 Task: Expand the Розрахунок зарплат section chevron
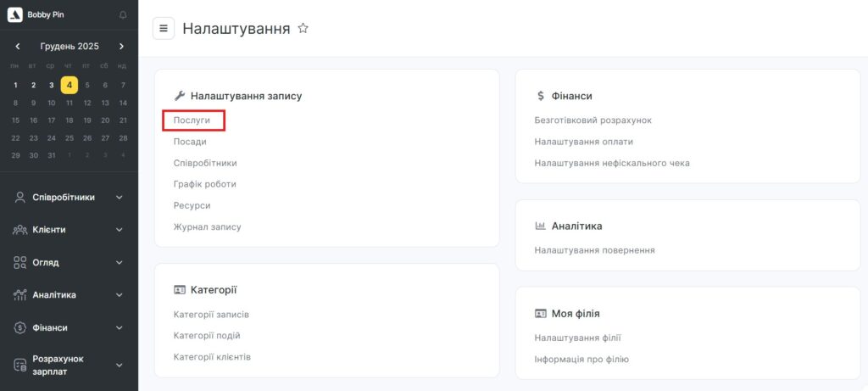pos(120,366)
